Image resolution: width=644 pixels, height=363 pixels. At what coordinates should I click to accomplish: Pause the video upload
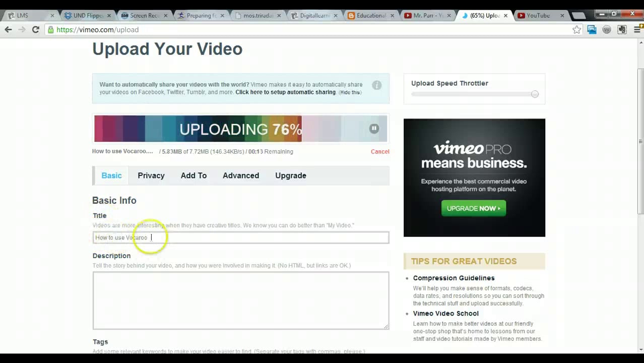coord(374,129)
